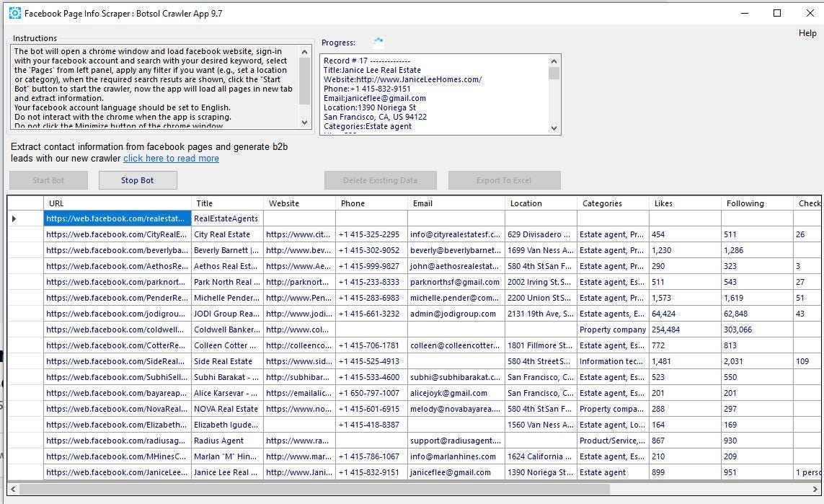Image resolution: width=824 pixels, height=504 pixels.
Task: Click email subhi@subhibarakat.c... cell
Action: point(456,377)
